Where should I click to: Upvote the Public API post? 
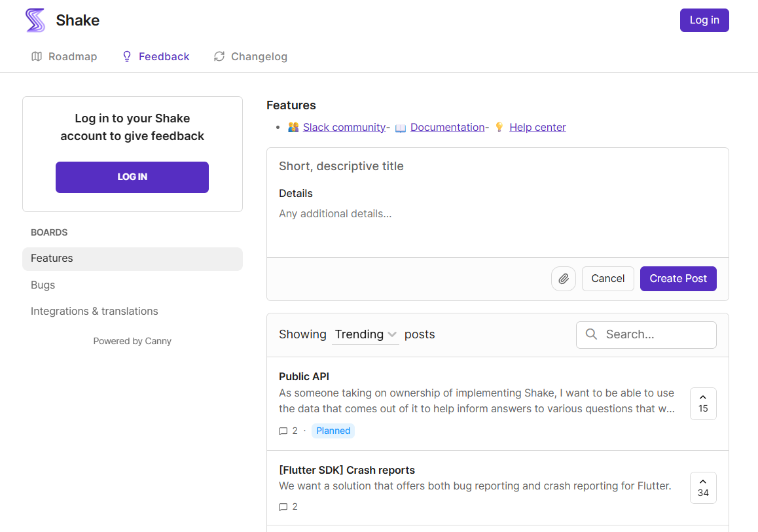tap(702, 403)
